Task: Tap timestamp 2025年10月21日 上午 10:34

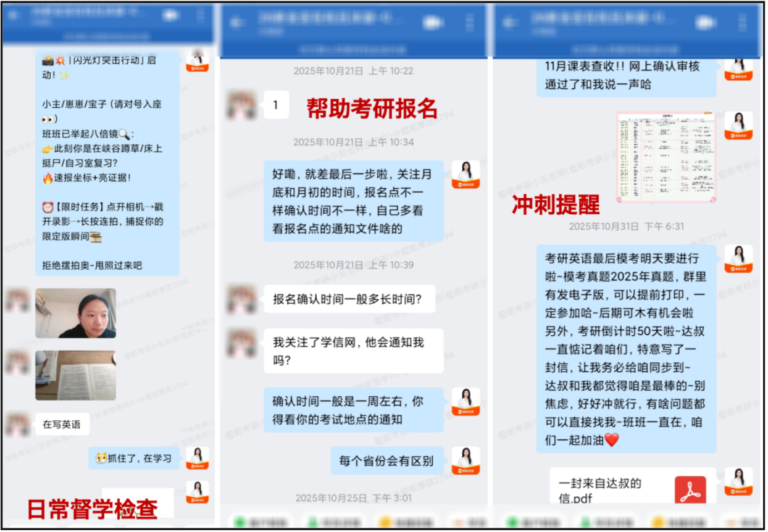Action: pyautogui.click(x=353, y=142)
